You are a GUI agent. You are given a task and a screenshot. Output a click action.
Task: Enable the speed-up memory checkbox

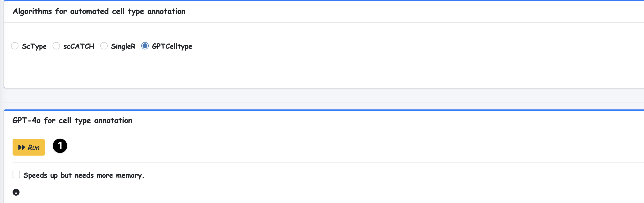pos(16,175)
